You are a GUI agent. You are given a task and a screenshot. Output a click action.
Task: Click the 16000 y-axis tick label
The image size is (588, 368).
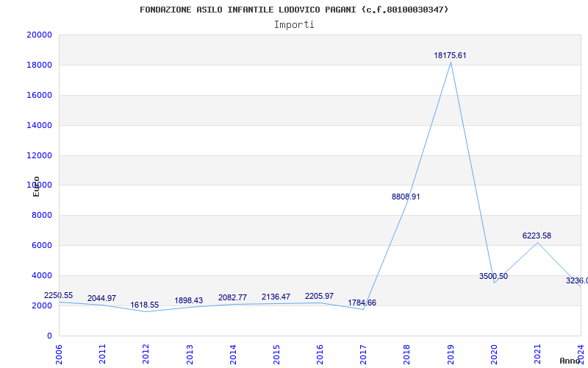39,95
